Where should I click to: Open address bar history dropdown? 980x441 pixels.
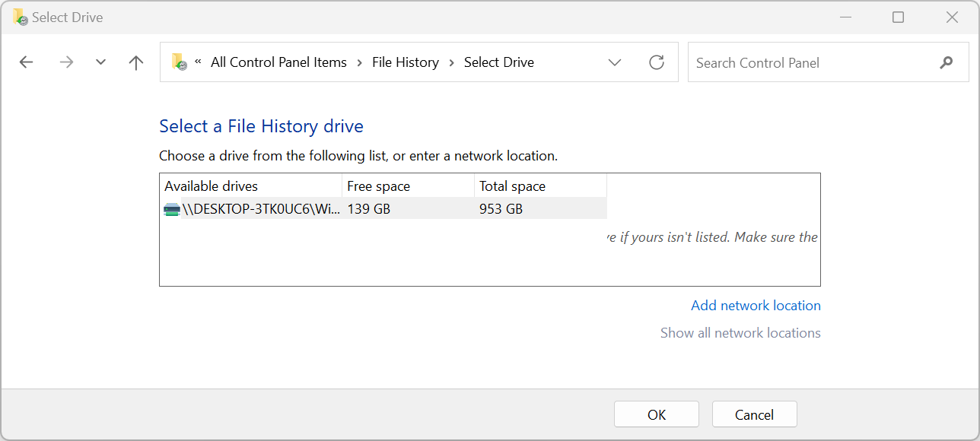click(x=615, y=62)
